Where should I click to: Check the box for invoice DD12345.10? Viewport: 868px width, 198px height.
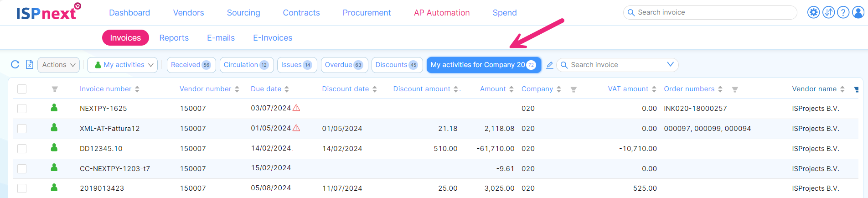click(22, 149)
